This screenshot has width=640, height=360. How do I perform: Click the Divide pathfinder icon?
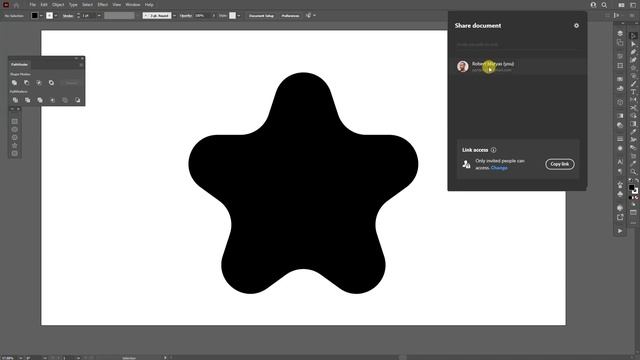coord(15,100)
